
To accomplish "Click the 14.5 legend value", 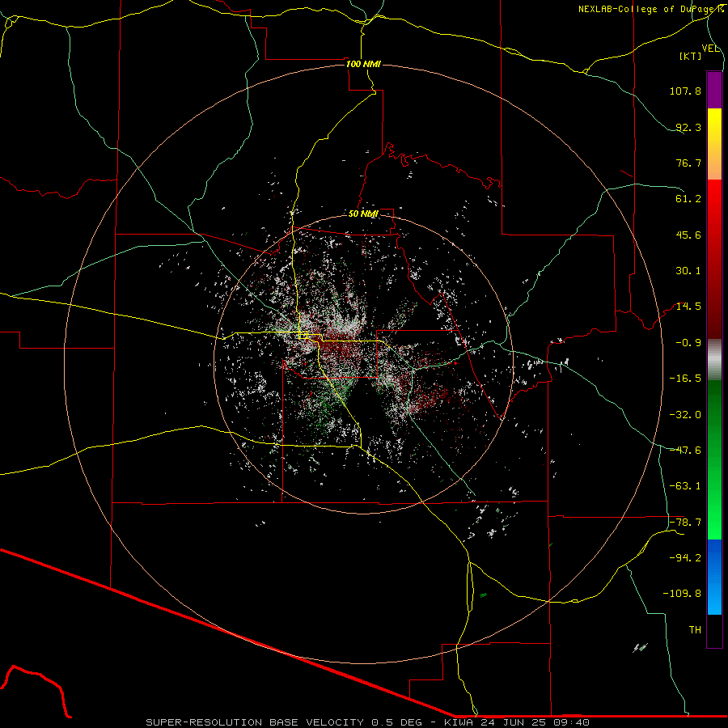I will pos(688,307).
